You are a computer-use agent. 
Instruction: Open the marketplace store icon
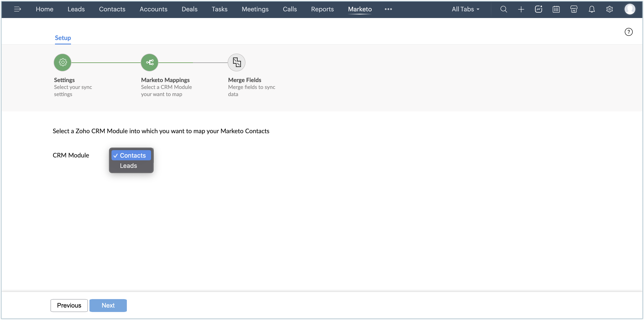pos(574,9)
